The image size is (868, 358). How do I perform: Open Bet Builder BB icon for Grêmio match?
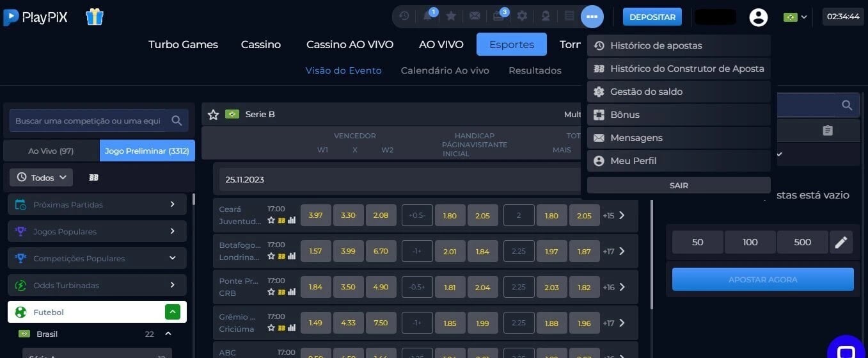click(281, 328)
